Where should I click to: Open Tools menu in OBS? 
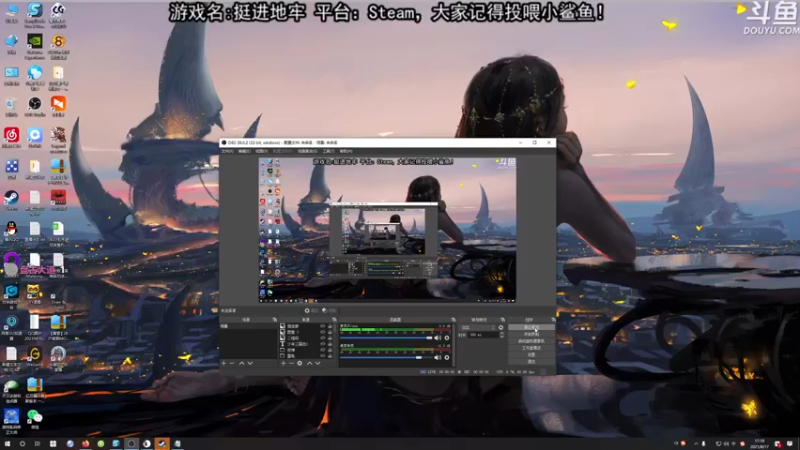click(x=328, y=151)
